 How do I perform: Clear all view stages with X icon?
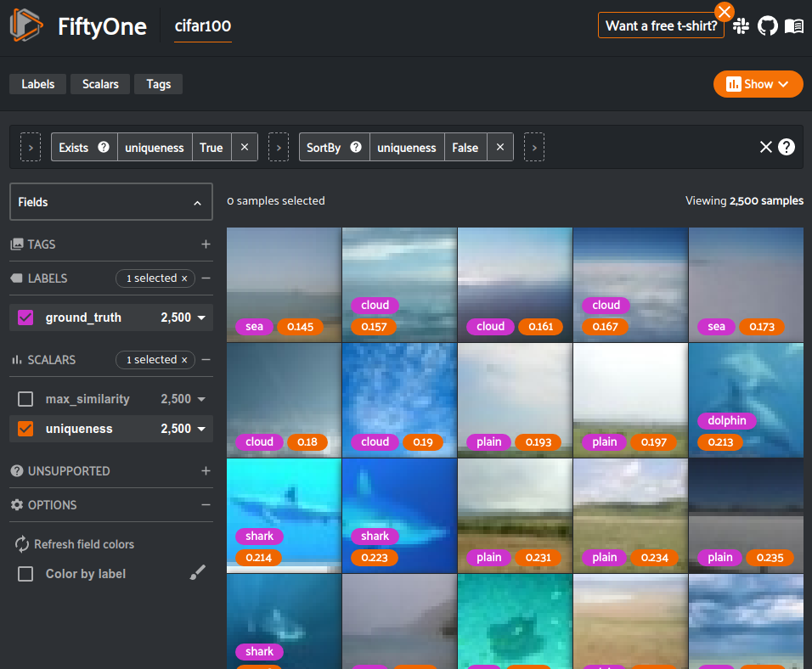(x=765, y=147)
